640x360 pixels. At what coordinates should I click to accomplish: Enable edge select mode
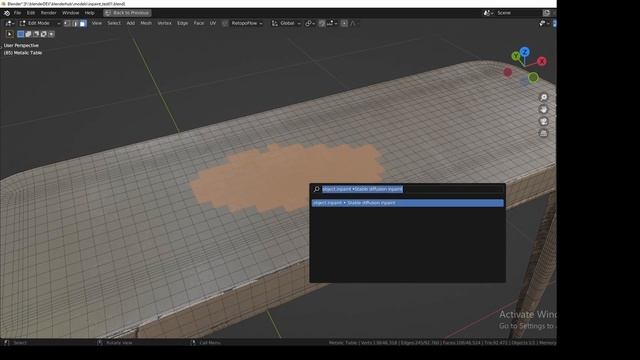click(x=75, y=24)
